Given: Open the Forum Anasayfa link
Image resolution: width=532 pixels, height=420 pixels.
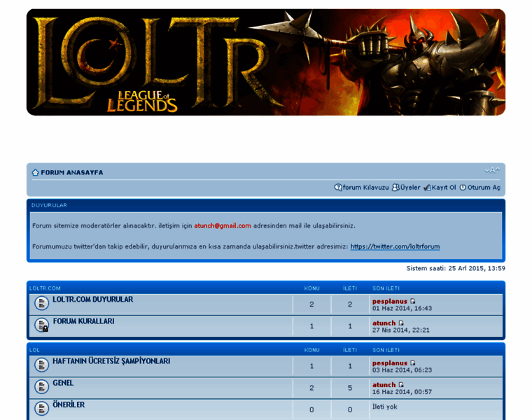Looking at the screenshot, I should 72,172.
